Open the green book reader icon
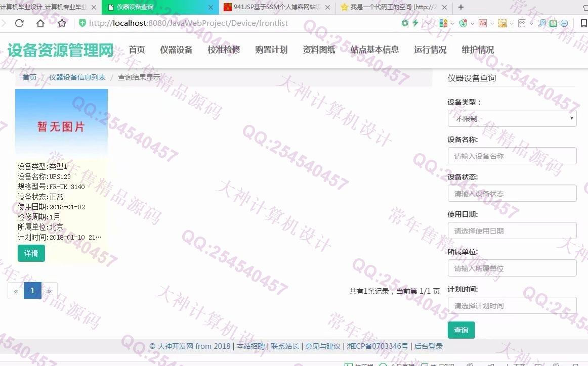 click(x=553, y=23)
